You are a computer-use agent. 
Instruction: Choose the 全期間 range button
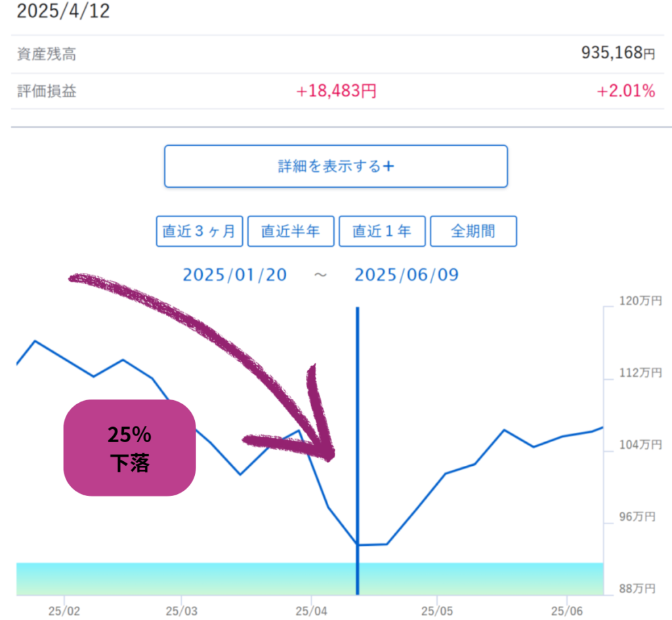tap(473, 232)
